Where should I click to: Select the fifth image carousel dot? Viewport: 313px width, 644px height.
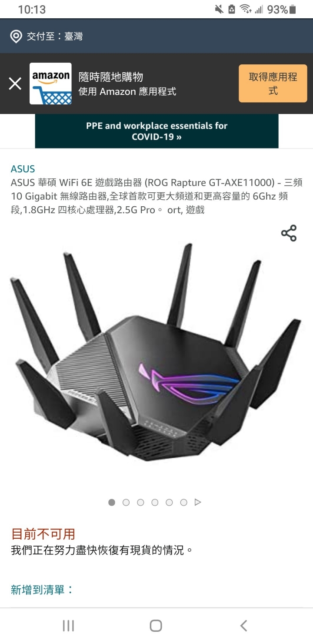169,502
